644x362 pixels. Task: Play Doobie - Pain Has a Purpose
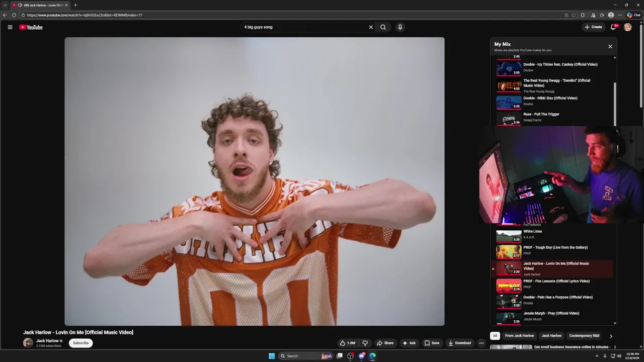552,301
